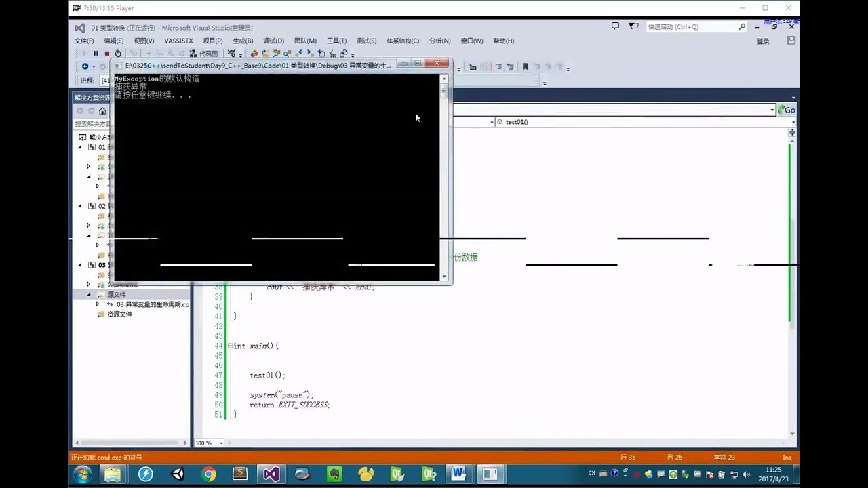Image resolution: width=868 pixels, height=488 pixels.
Task: Open the 生成(B) menu
Action: click(243, 41)
